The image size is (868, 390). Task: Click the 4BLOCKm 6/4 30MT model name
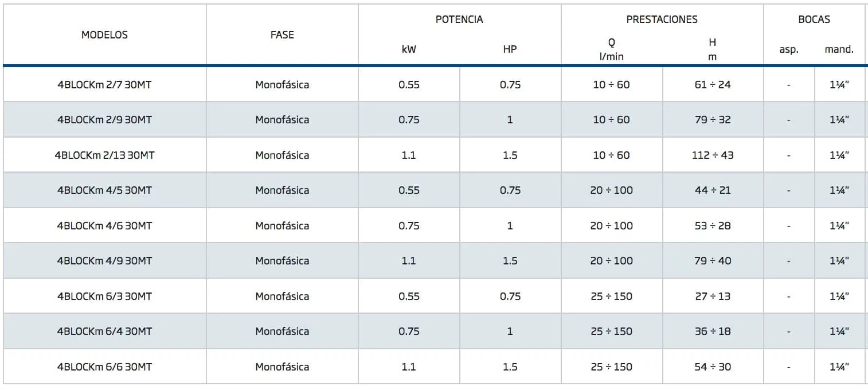point(104,331)
